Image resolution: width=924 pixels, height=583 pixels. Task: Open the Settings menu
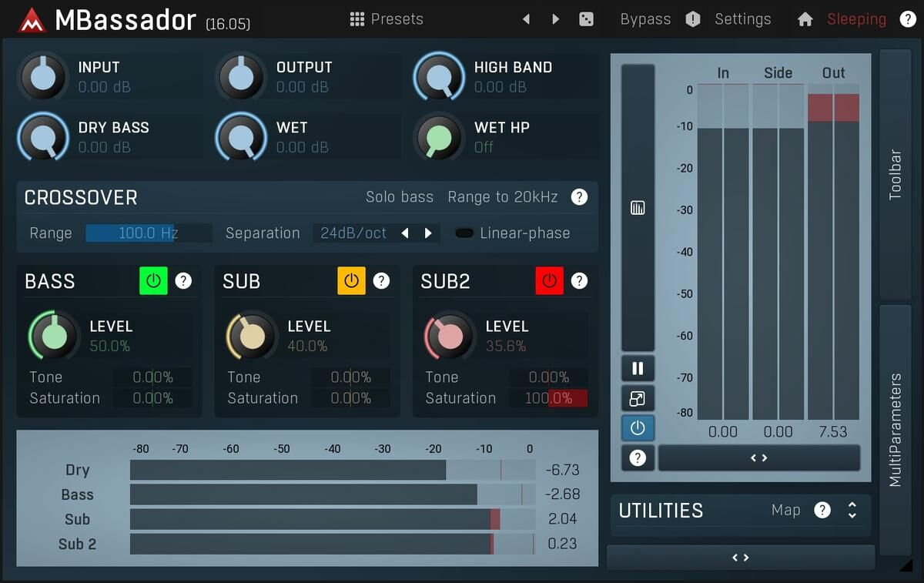[742, 19]
